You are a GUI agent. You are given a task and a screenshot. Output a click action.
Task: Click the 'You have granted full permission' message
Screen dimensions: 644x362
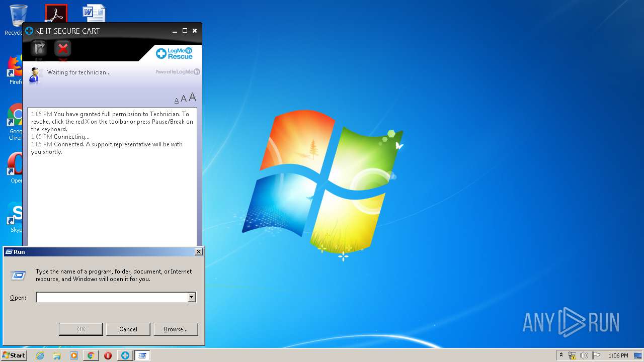(x=112, y=122)
